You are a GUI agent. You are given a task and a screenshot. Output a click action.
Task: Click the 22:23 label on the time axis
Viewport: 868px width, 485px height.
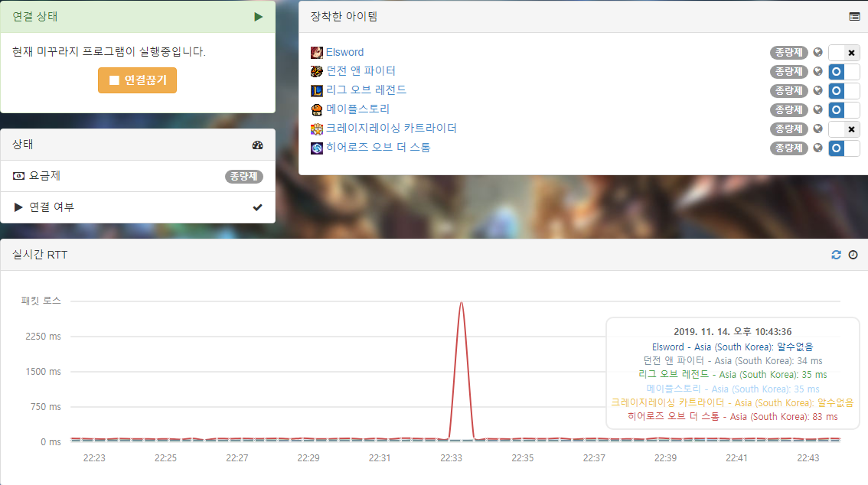[x=94, y=458]
